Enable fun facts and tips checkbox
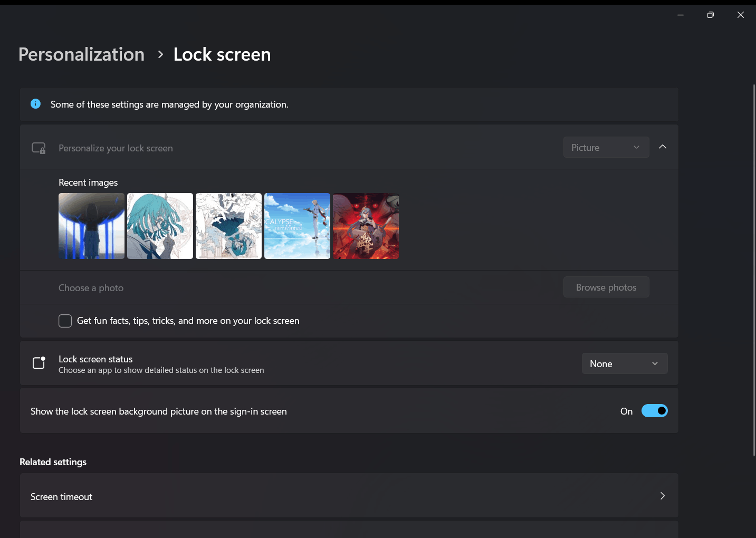This screenshot has height=538, width=756. point(65,321)
